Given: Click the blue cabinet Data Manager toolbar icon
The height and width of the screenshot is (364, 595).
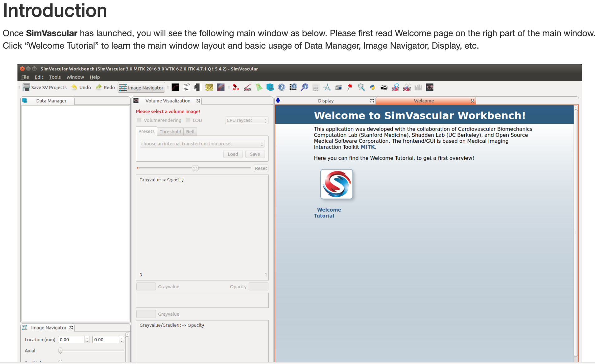Looking at the screenshot, I should tap(270, 87).
